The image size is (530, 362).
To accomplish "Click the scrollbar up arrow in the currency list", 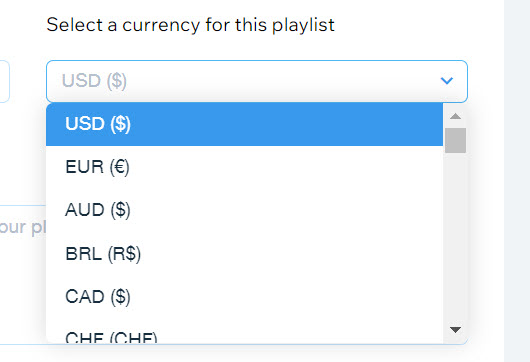I will 455,116.
